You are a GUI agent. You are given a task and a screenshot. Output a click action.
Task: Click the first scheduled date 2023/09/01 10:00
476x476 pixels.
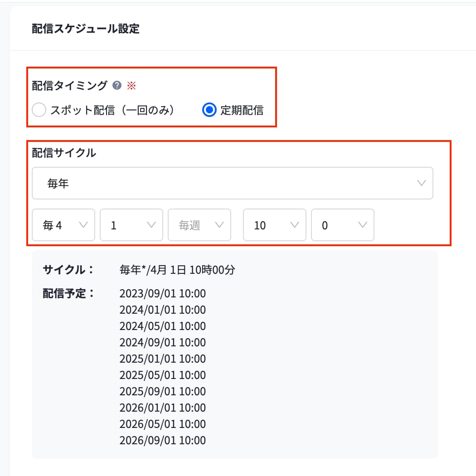point(162,294)
